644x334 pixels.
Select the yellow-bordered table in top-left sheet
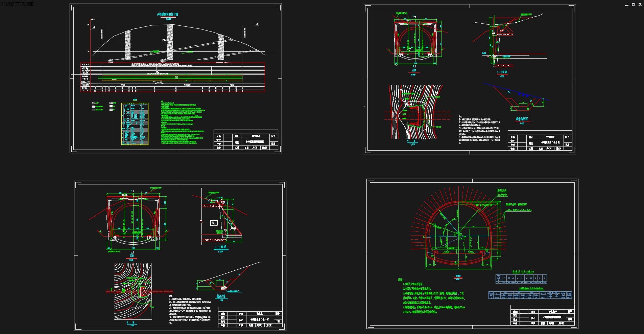135,124
